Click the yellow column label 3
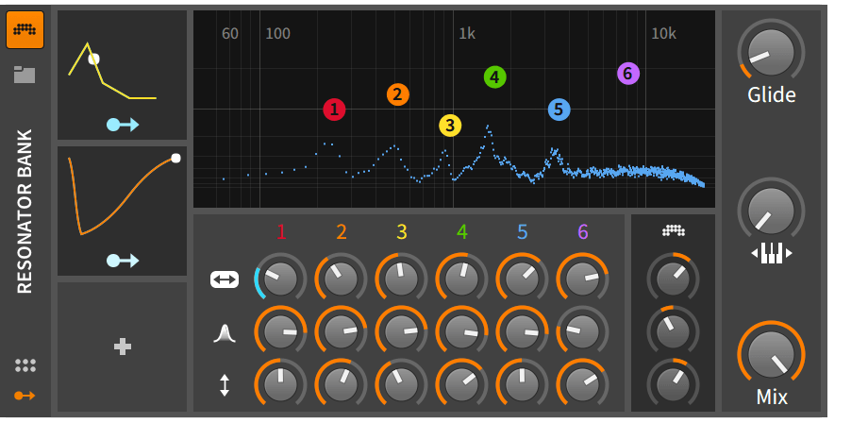Image resolution: width=868 pixels, height=423 pixels. (x=402, y=232)
